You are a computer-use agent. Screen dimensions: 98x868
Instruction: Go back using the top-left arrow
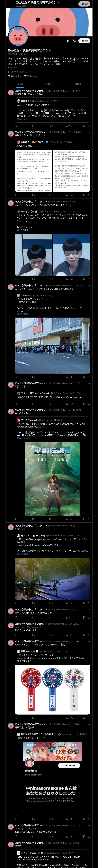(9, 4)
